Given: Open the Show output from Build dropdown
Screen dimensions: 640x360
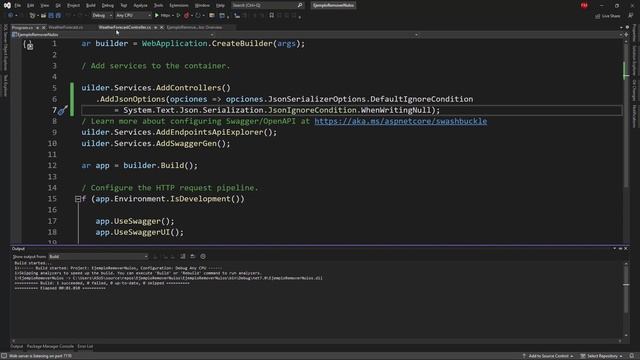Looking at the screenshot, I should click(x=98, y=256).
